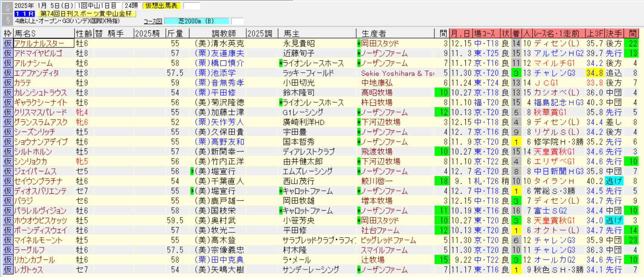
Task: Click trainer (栗)友道康夫
Action: click(219, 53)
